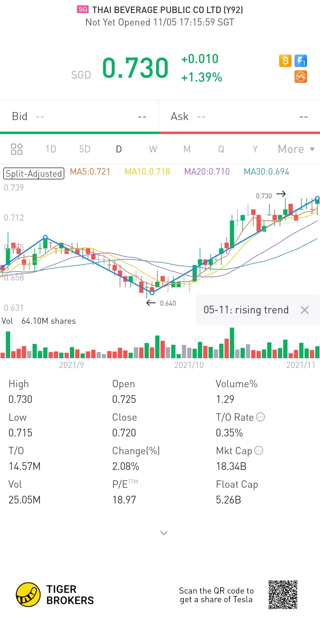
Task: Tap the Ask price panel
Action: pyautogui.click(x=239, y=117)
